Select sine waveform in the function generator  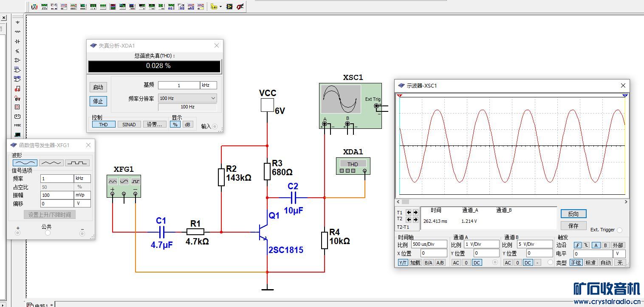tap(25, 163)
